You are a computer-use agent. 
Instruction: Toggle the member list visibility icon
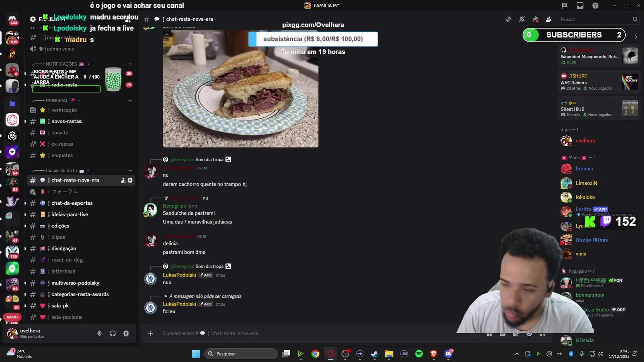(x=548, y=19)
